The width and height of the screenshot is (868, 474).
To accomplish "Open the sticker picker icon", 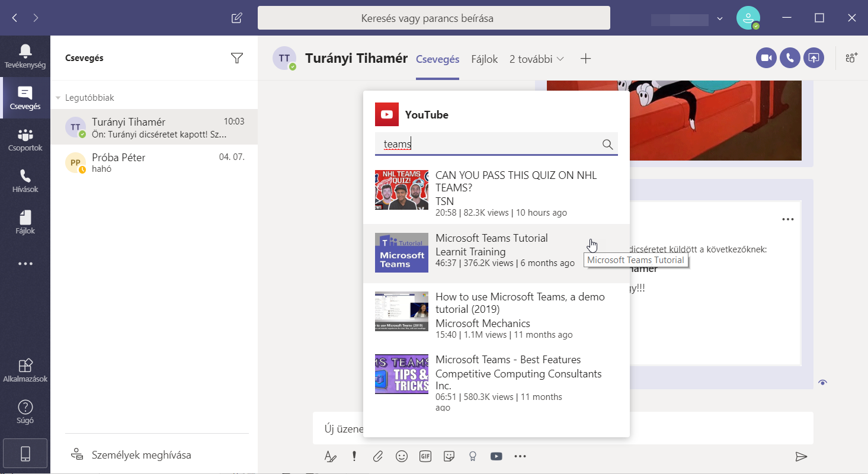I will (449, 456).
